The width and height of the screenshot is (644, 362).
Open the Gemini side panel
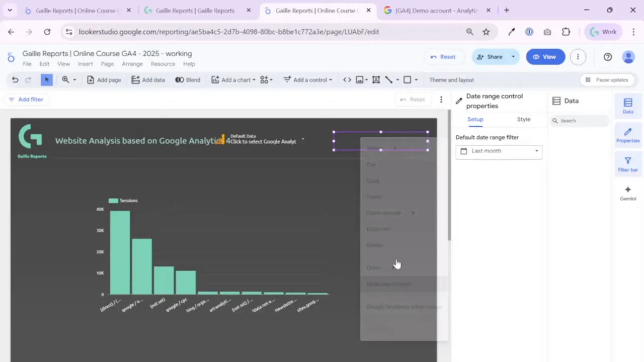(627, 193)
